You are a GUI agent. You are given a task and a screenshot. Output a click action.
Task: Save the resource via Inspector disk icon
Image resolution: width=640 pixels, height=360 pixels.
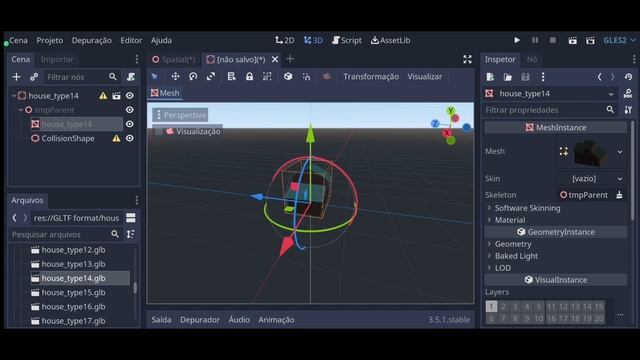click(x=525, y=77)
